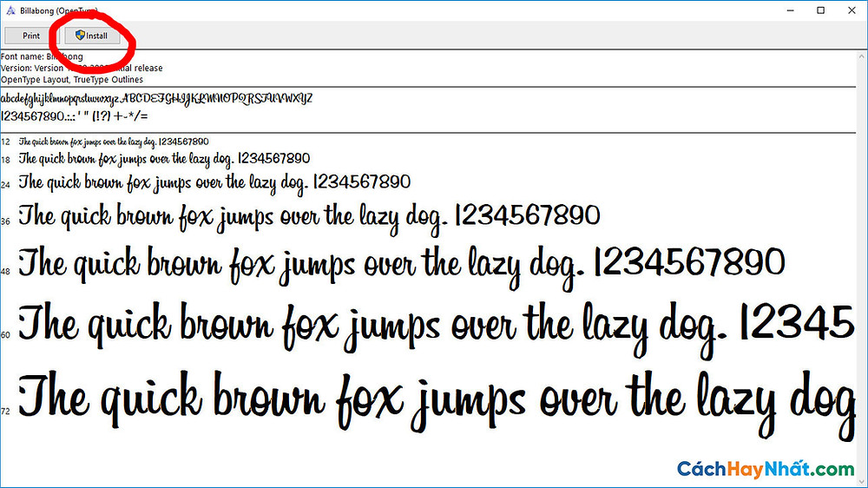The height and width of the screenshot is (488, 868).
Task: Click the Print button
Action: point(30,36)
